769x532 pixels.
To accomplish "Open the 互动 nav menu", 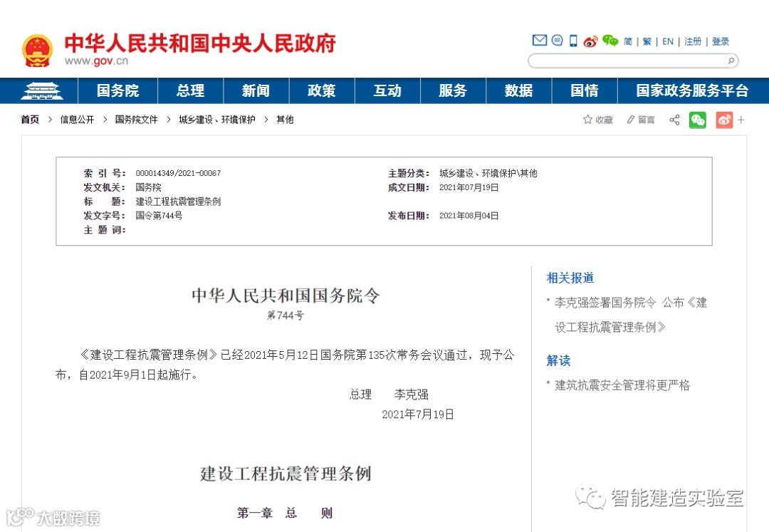I will [x=387, y=90].
